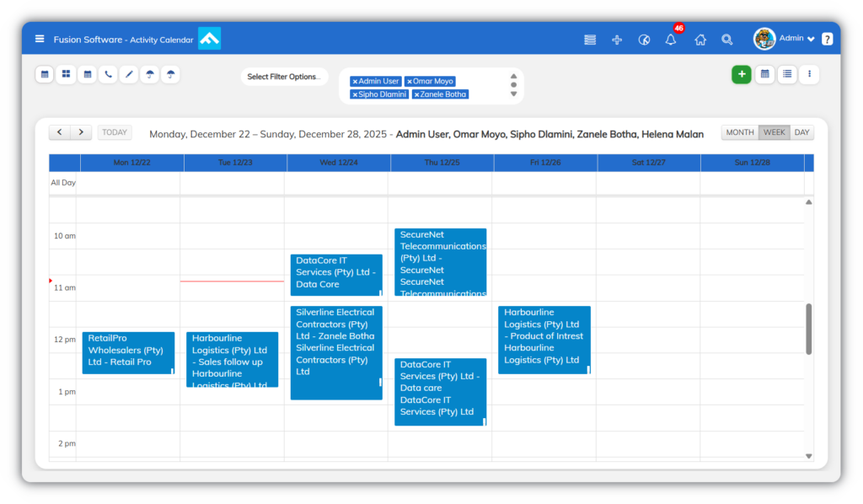Screen dimensions: 863x504
Task: Open the stacked list icon in header
Action: tap(590, 40)
